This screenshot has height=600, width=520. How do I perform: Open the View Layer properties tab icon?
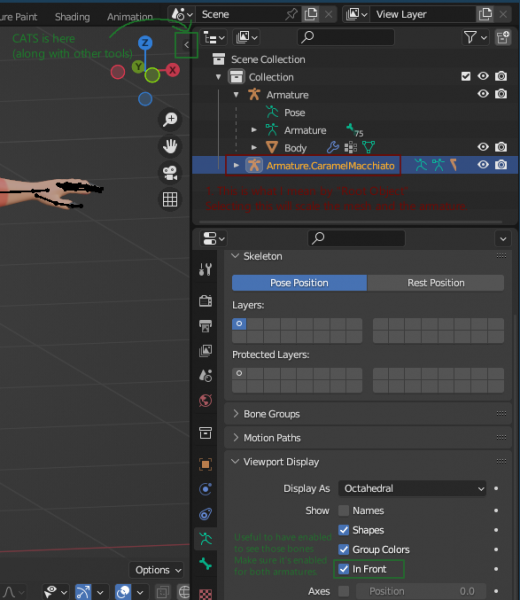(x=205, y=351)
